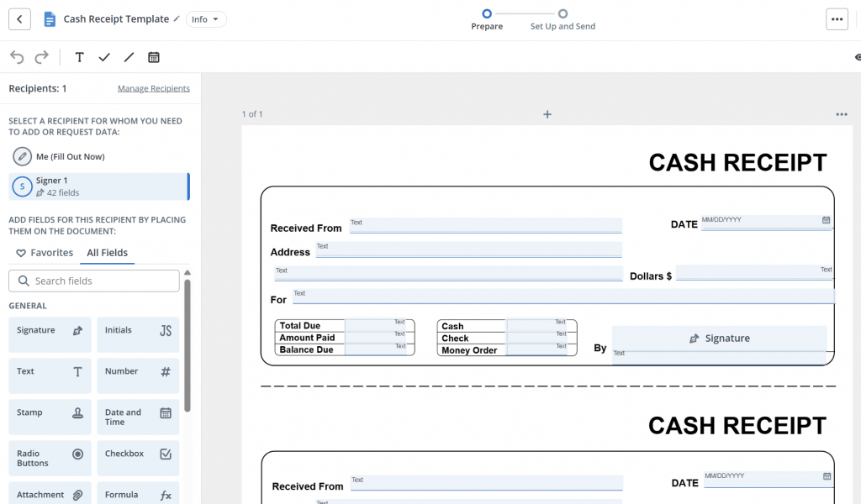Click the first receipt DATE field
861x504 pixels.
[767, 223]
